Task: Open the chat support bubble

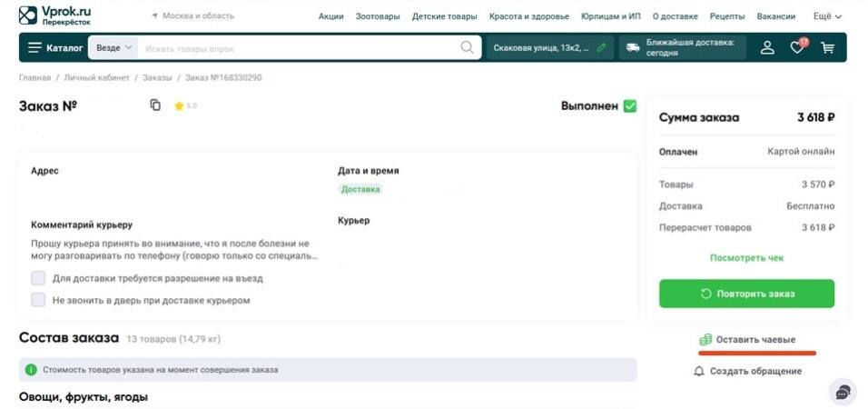Action: (843, 392)
